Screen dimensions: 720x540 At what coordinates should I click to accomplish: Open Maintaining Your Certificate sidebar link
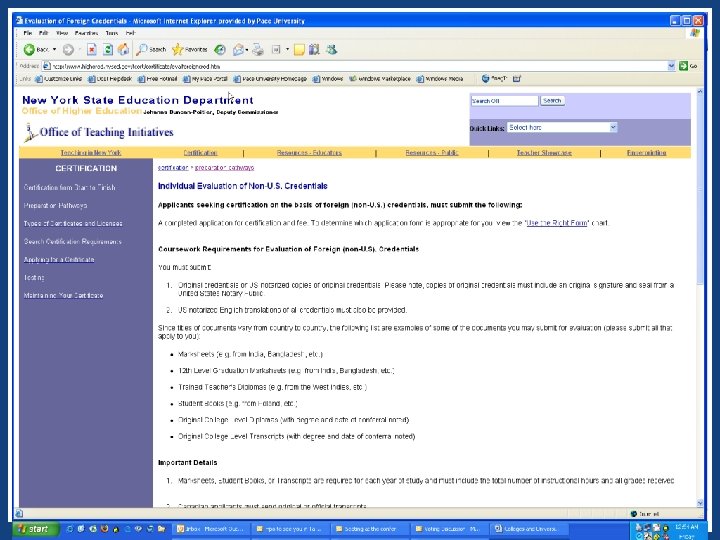click(x=63, y=295)
